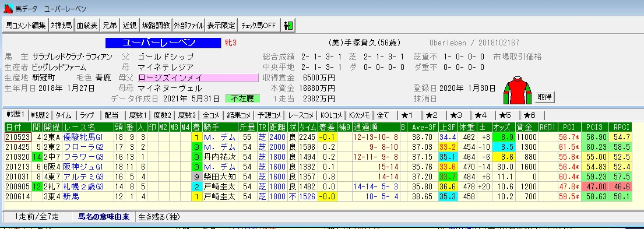Screen dimensions: 644x229
Task: Open the 予想コメ tab
Action: click(269, 115)
